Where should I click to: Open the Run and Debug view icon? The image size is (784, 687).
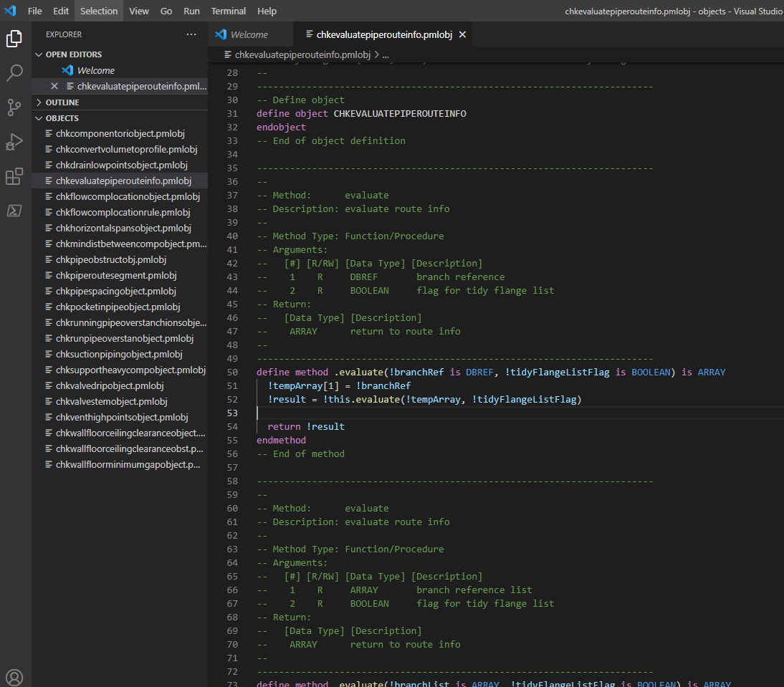pos(14,142)
